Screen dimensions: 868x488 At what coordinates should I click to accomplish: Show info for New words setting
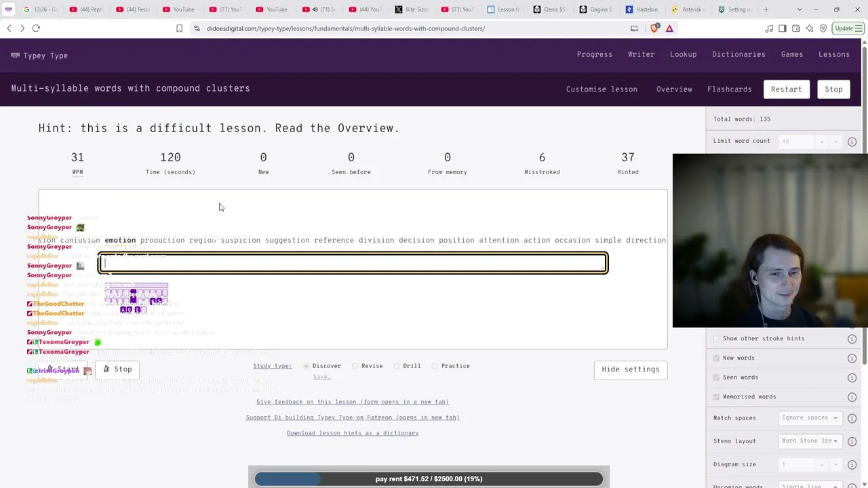pos(852,359)
